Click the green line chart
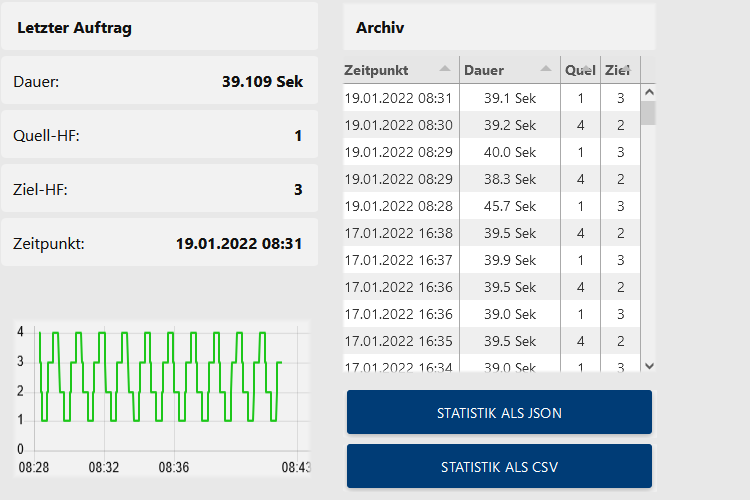 click(x=160, y=390)
